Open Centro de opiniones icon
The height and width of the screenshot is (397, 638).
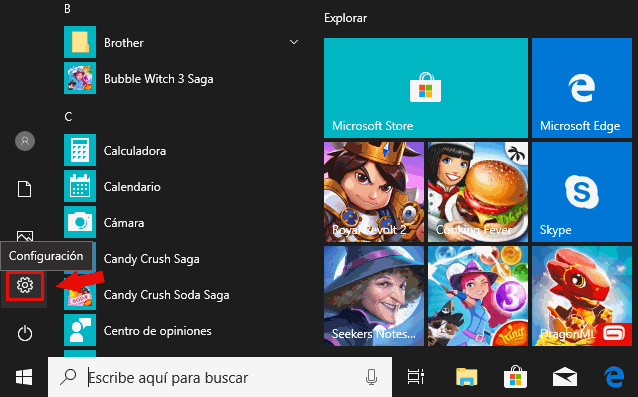(x=80, y=330)
